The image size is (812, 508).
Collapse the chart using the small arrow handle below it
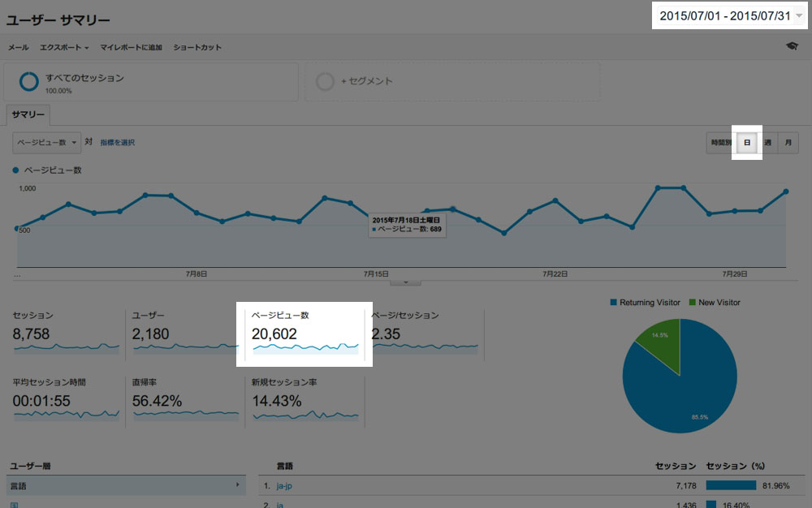point(405,282)
